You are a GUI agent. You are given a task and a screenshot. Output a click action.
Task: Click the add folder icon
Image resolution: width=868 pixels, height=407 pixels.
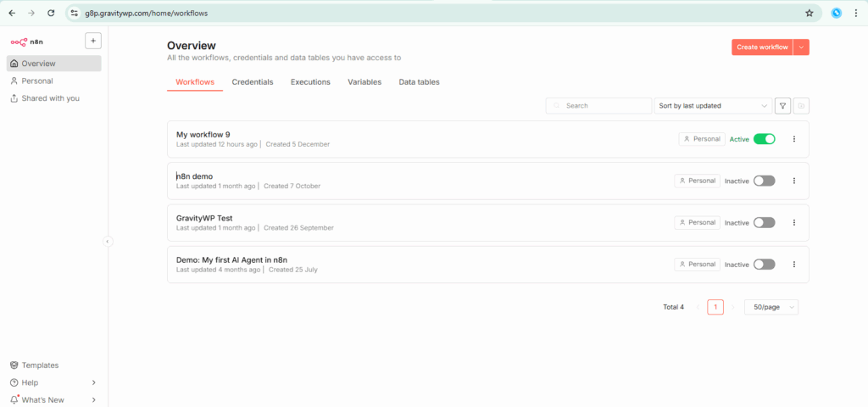[801, 106]
